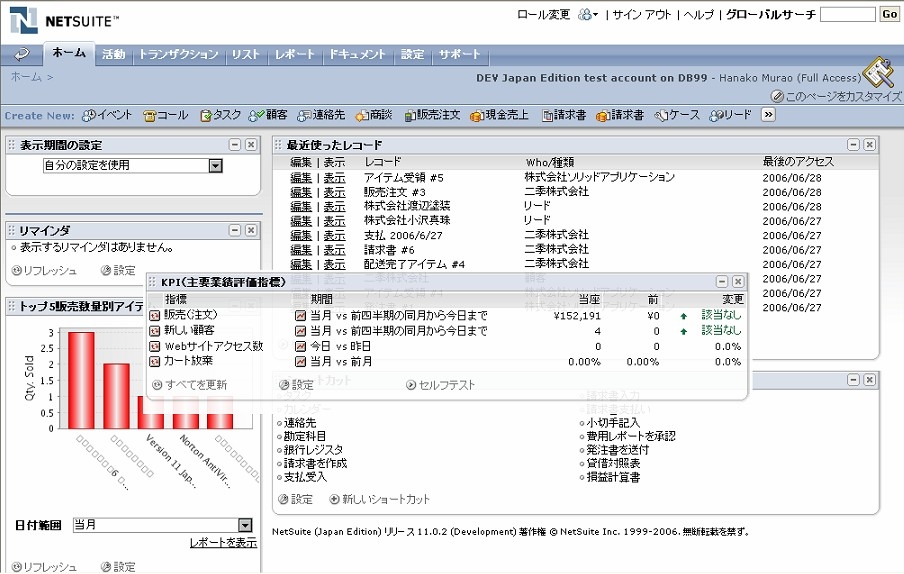
Task: Open 勘定科目 shortcut
Action: pos(304,437)
